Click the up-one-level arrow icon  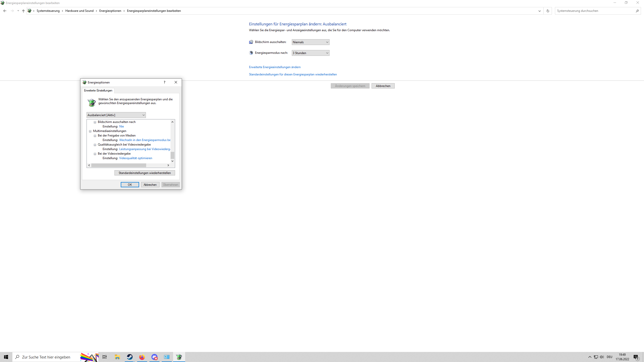click(x=23, y=11)
